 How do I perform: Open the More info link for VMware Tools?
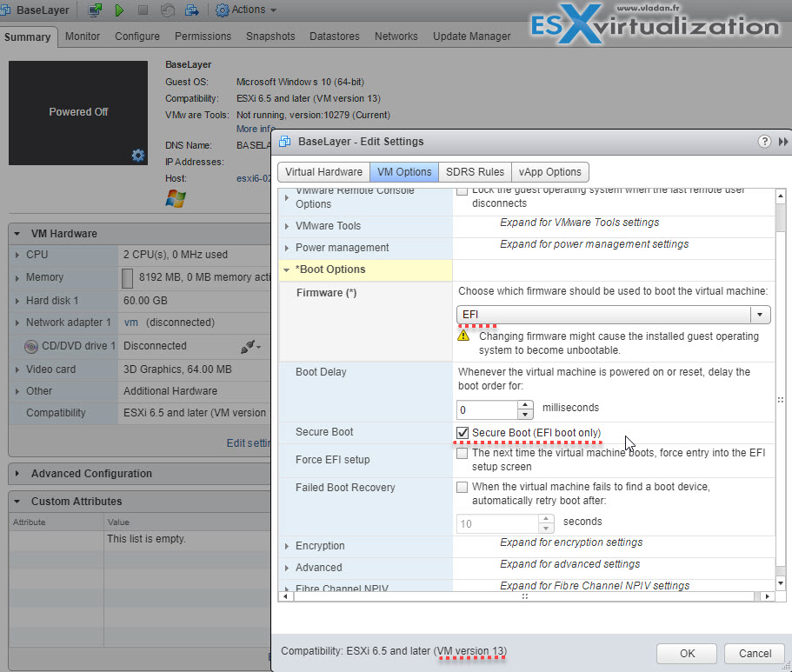[x=256, y=129]
